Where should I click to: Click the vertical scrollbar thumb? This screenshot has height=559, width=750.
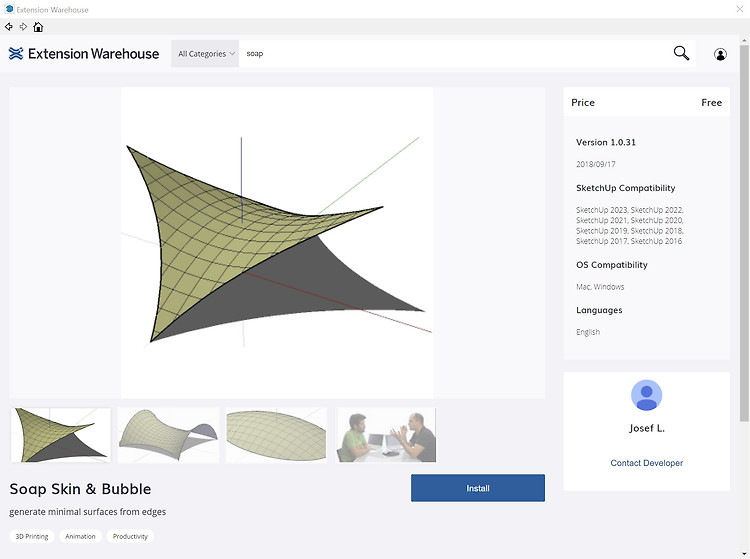pyautogui.click(x=744, y=233)
